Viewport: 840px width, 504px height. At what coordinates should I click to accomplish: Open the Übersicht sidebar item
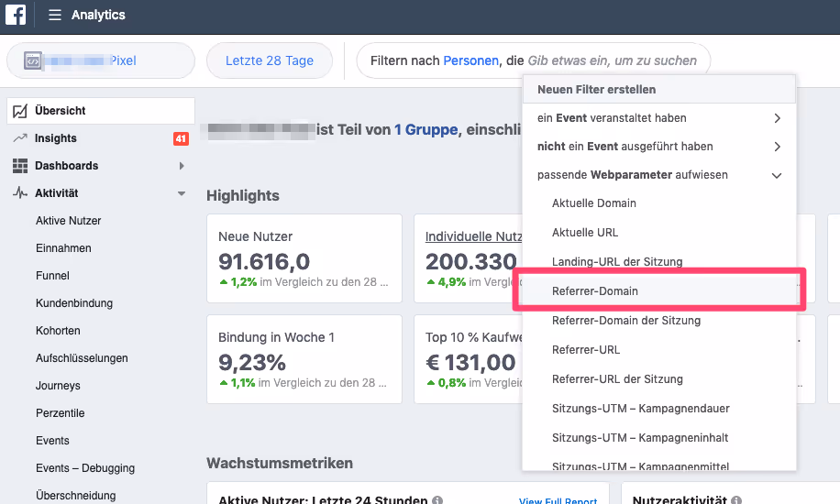click(x=101, y=111)
